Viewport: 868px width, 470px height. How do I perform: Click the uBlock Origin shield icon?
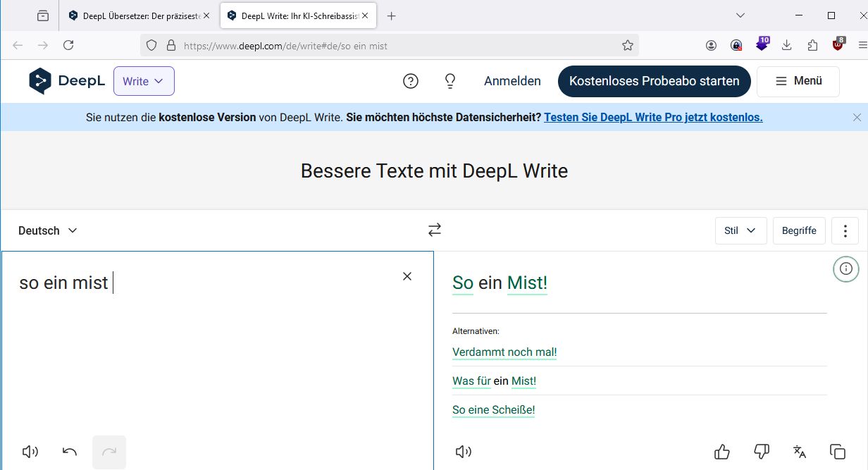pyautogui.click(x=838, y=44)
